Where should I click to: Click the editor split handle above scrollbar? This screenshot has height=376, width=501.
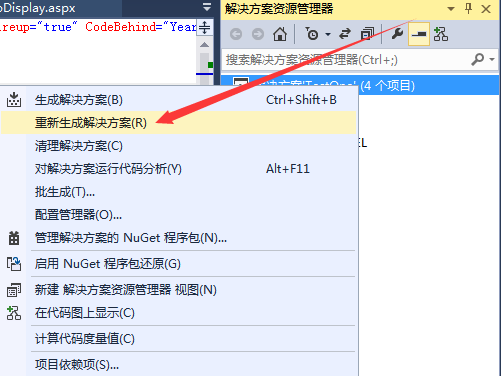204,27
